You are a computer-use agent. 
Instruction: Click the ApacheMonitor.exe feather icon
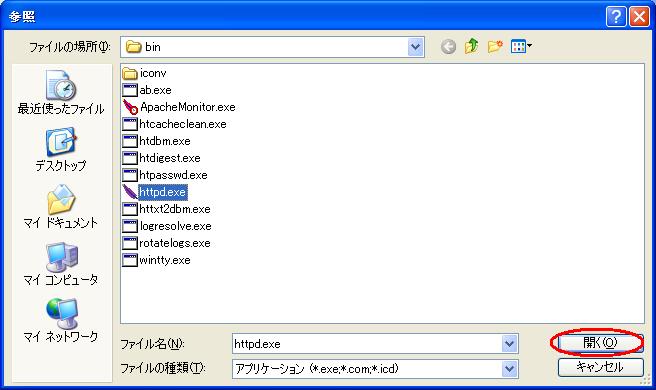130,107
